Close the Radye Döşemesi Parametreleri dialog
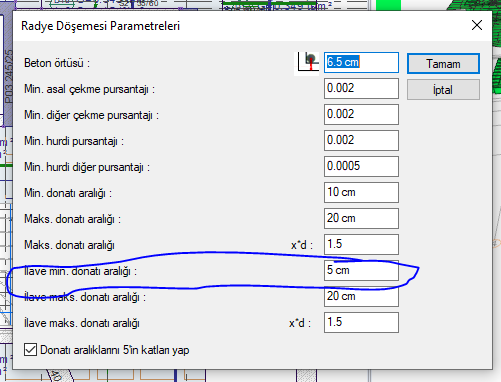Viewport: 501px width, 382px height. coord(477,25)
